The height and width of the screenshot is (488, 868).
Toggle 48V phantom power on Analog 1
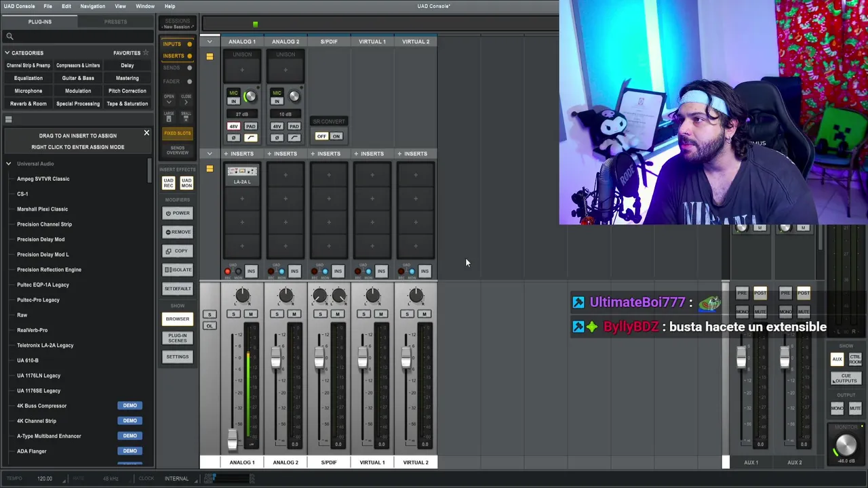233,127
